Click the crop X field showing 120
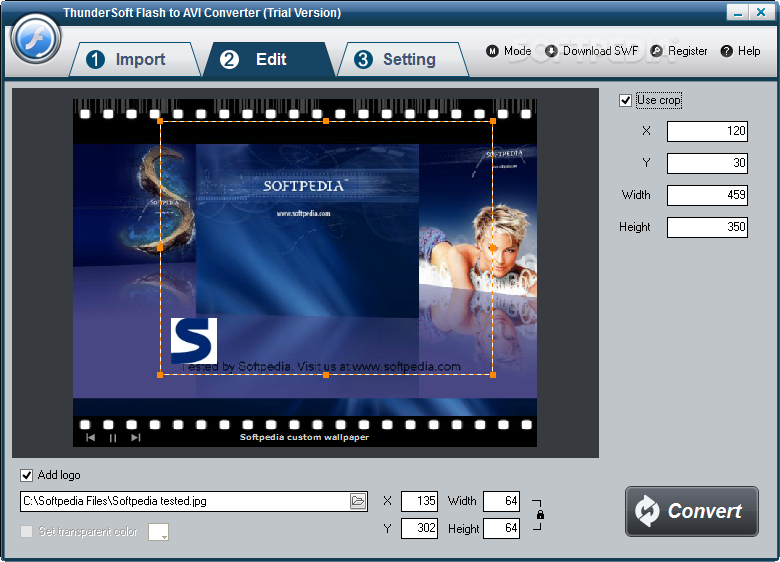780x562 pixels. (x=707, y=131)
